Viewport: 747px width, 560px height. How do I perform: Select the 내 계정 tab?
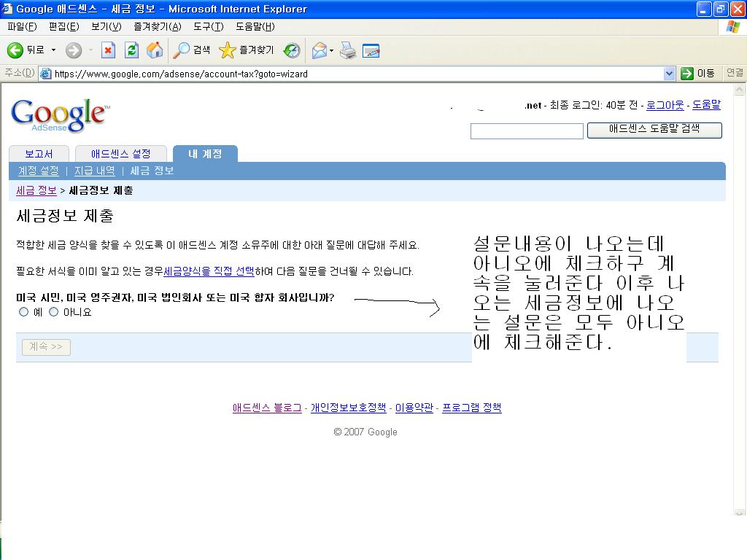(205, 154)
